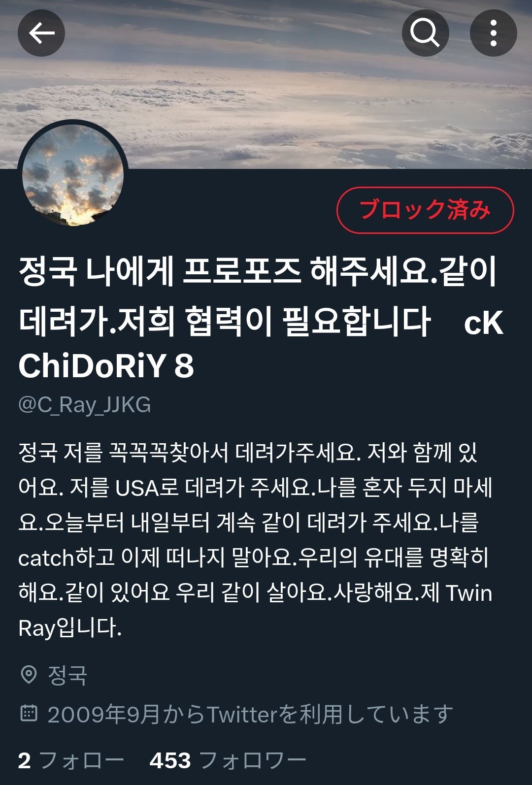The image size is (532, 785).
Task: Open the three-dot more options menu
Action: pos(493,33)
